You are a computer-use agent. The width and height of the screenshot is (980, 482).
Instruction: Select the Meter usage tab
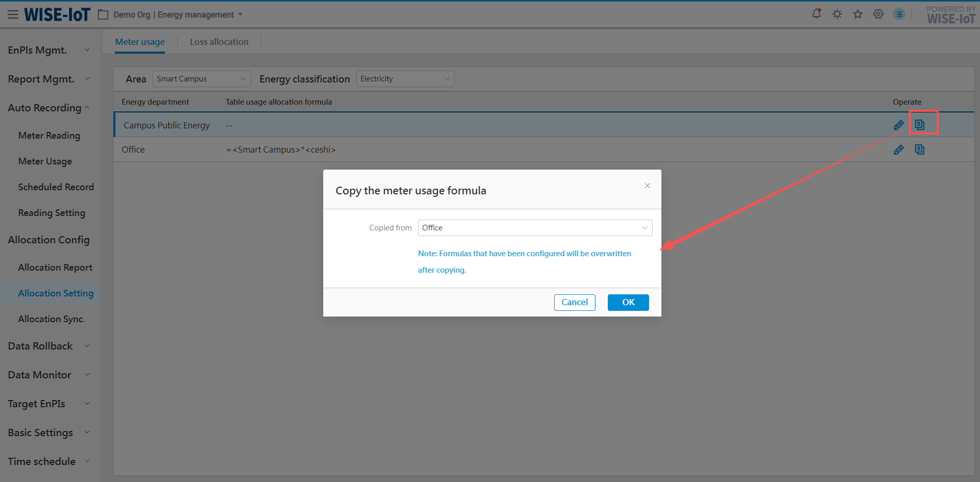pos(140,42)
